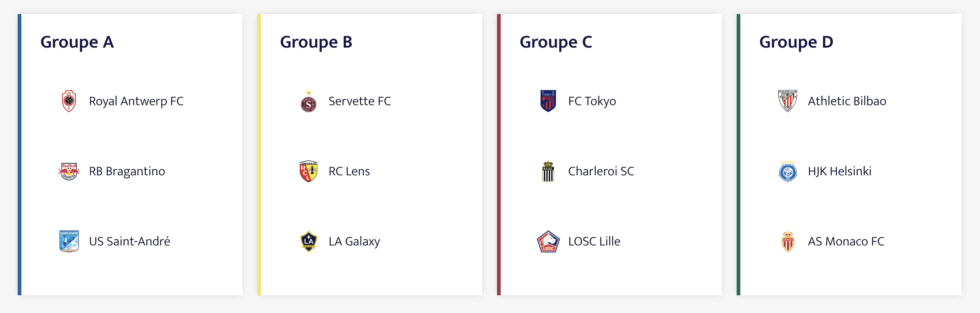The width and height of the screenshot is (980, 313).
Task: Click the RC Lens logo
Action: (x=309, y=171)
